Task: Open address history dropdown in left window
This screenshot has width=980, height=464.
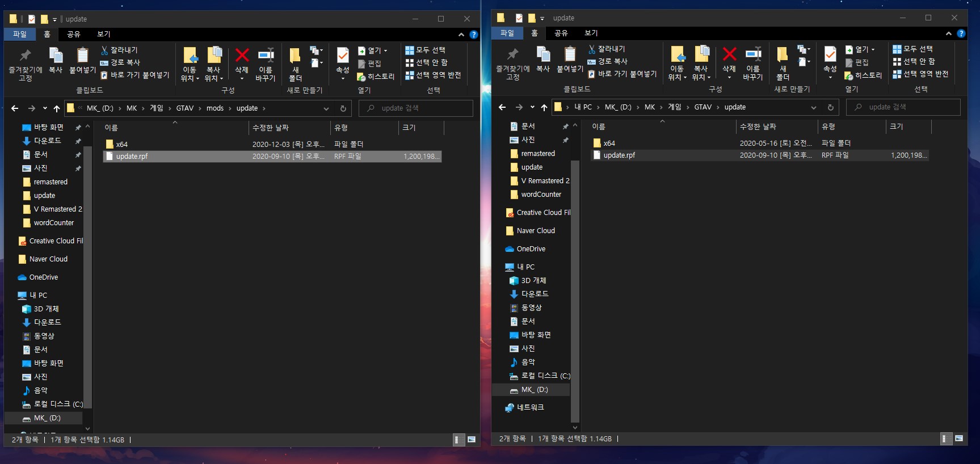Action: [x=326, y=108]
